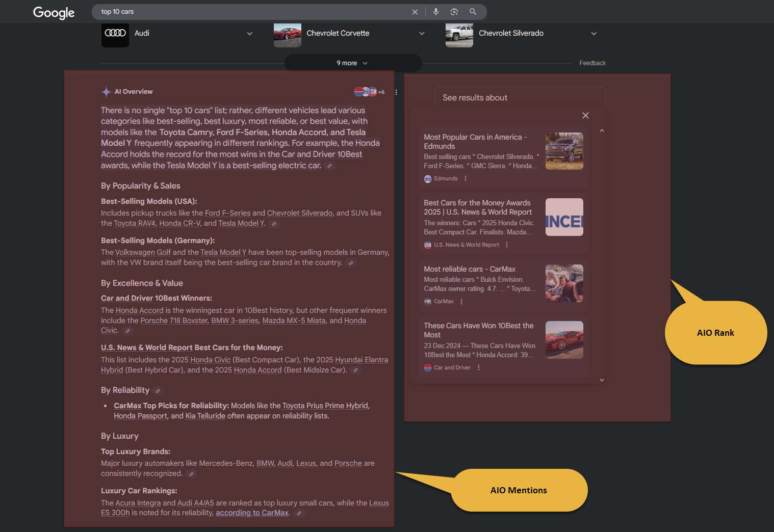This screenshot has height=532, width=774.
Task: Click the according to CarMax link
Action: click(x=252, y=513)
